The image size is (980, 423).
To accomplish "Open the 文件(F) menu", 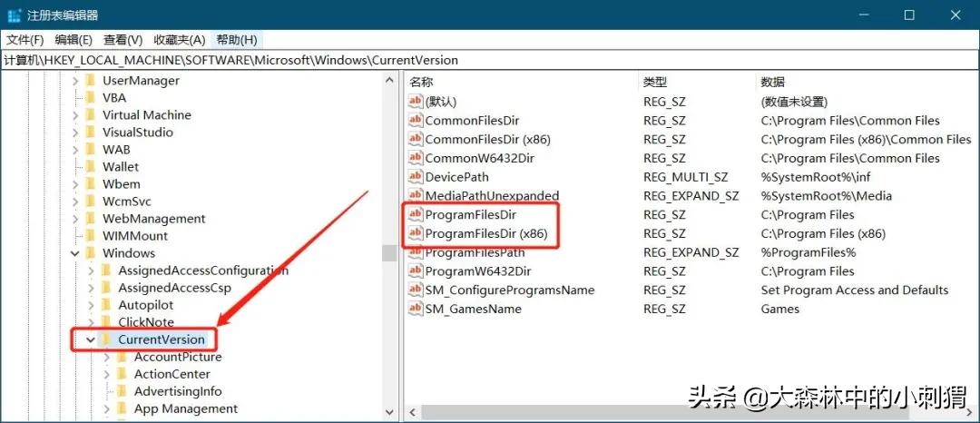I will [25, 40].
